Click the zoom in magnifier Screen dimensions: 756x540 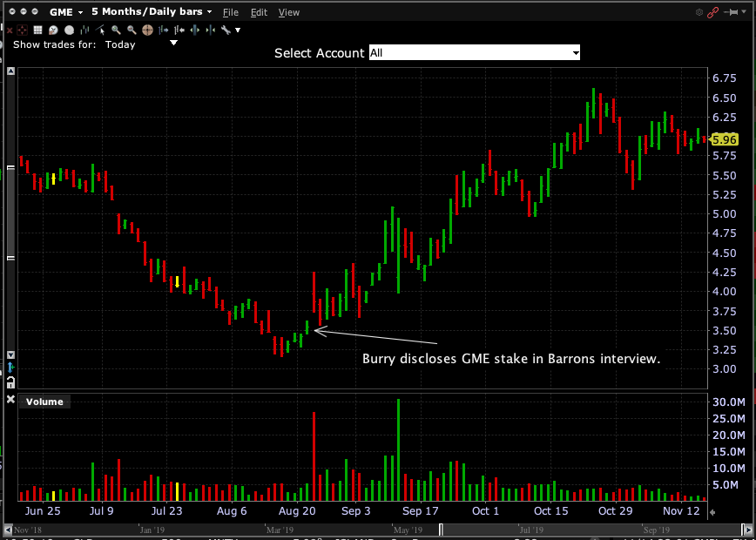(x=116, y=30)
